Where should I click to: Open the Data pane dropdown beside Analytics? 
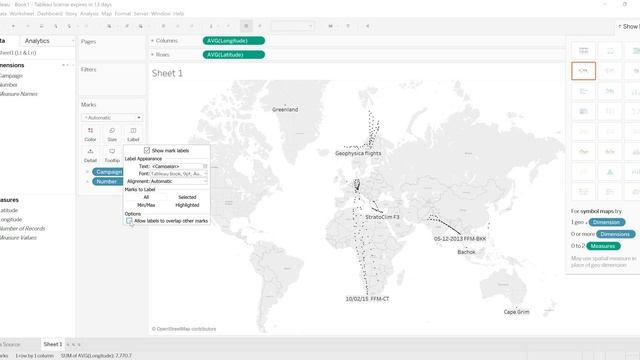[x=73, y=41]
